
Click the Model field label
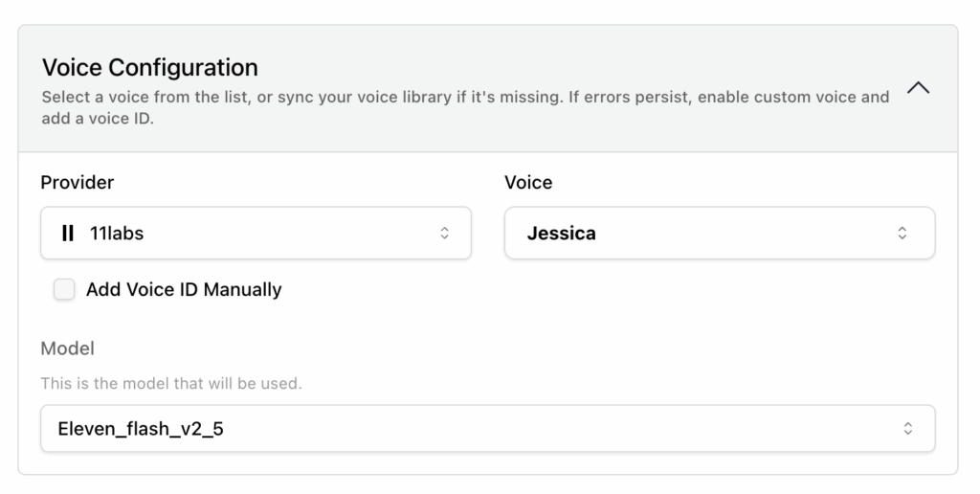[x=68, y=348]
